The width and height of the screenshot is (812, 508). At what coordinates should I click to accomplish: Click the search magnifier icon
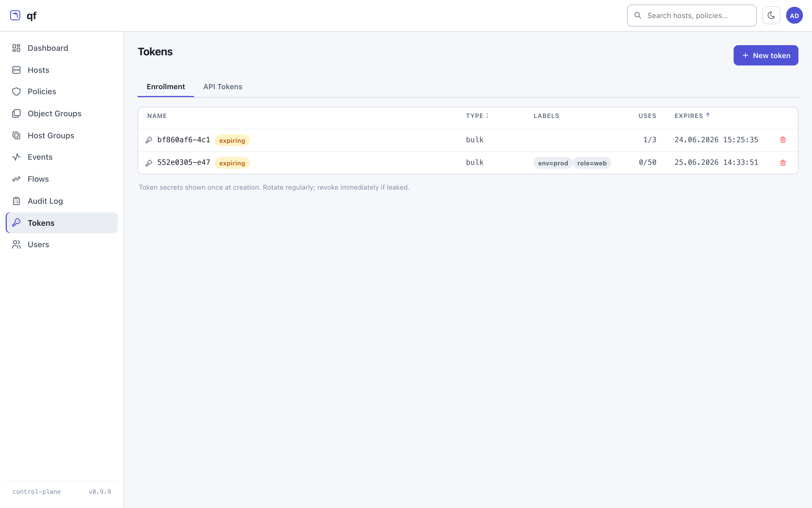637,16
